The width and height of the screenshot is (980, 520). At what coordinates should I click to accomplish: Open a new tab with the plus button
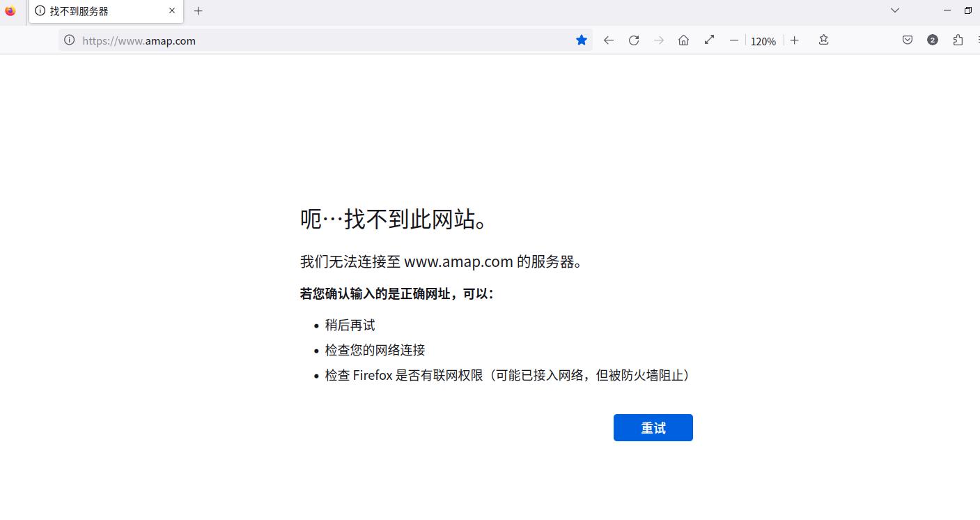198,11
